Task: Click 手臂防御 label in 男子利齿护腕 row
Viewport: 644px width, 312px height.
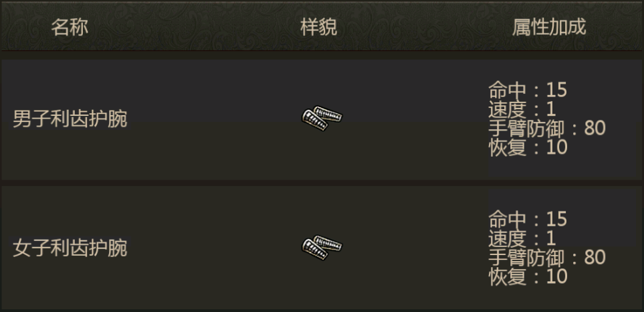Action: [x=526, y=129]
